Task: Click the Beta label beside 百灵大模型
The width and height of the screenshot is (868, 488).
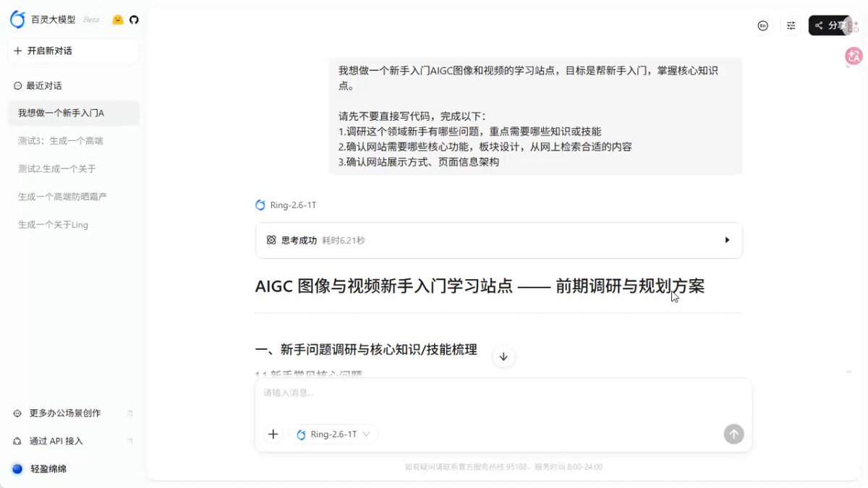Action: (91, 20)
